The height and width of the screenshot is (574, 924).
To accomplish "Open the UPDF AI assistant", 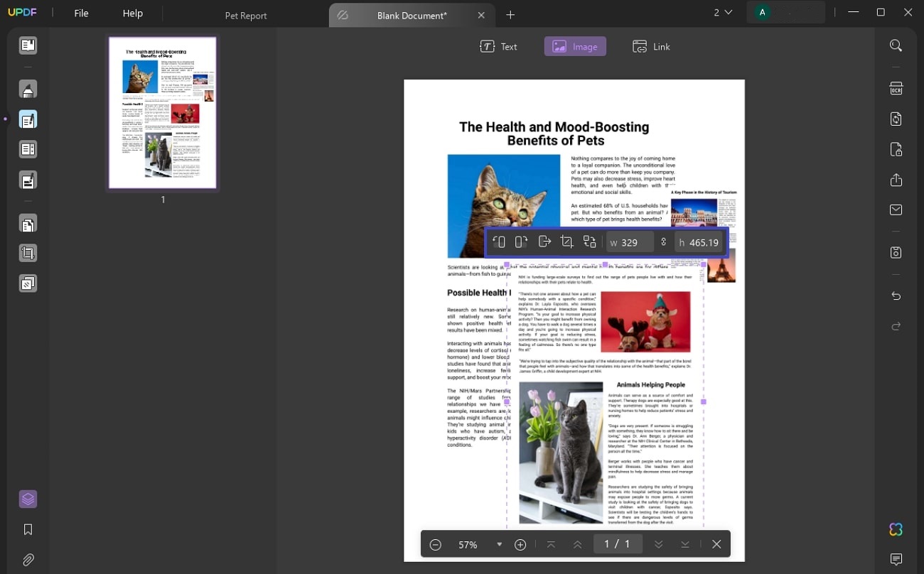I will [x=896, y=529].
